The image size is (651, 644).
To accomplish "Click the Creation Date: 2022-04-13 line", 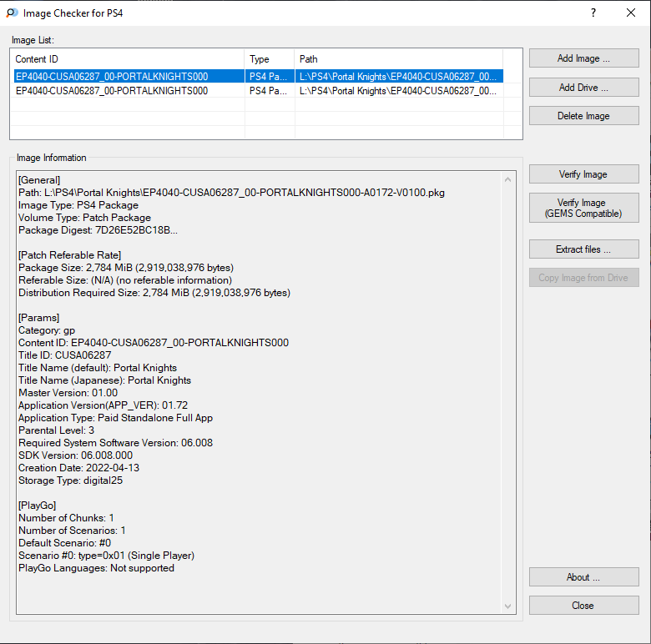I will click(x=79, y=468).
